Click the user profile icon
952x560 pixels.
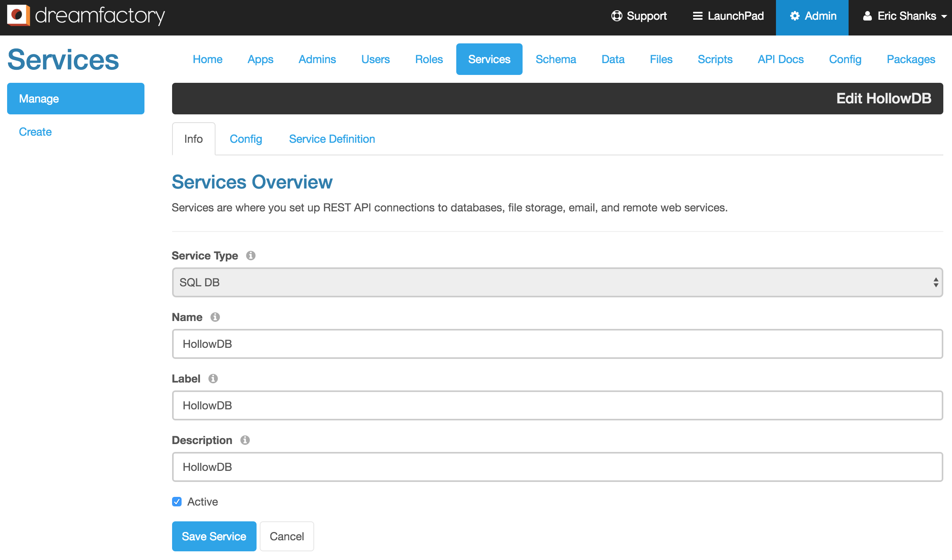[x=867, y=16]
